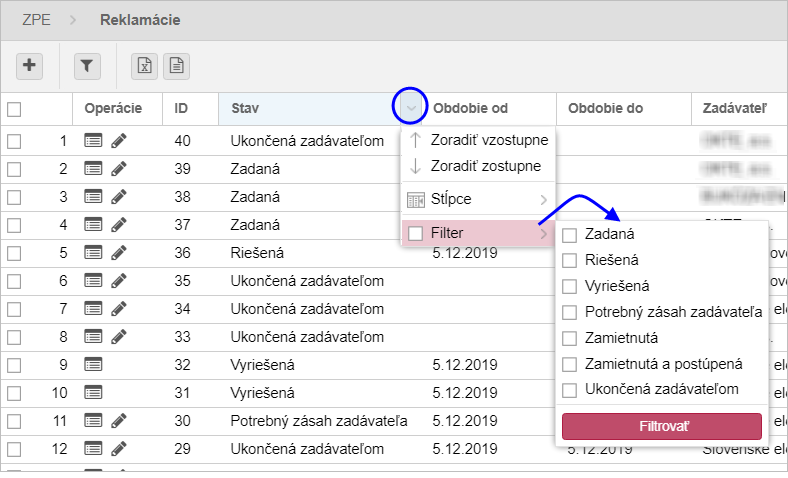Edit pencil icon for row ID 33
Viewport: 788px width, 478px height.
119,337
